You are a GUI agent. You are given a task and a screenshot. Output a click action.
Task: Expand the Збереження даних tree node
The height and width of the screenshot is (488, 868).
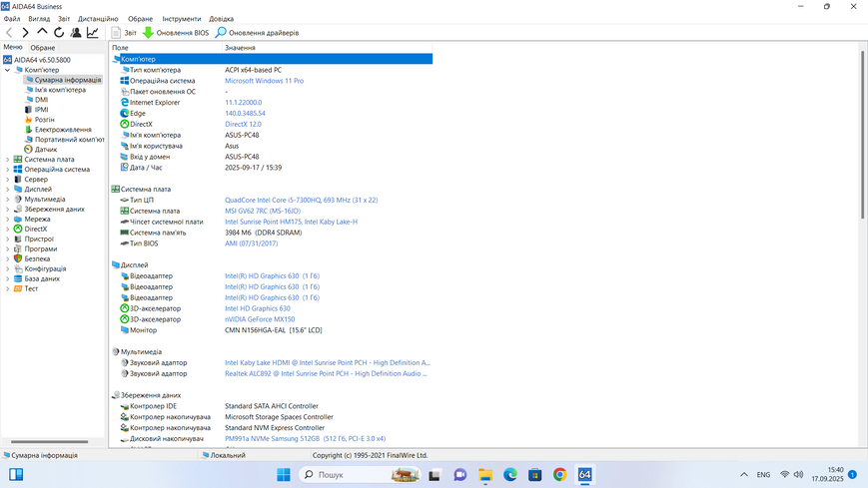tap(7, 210)
